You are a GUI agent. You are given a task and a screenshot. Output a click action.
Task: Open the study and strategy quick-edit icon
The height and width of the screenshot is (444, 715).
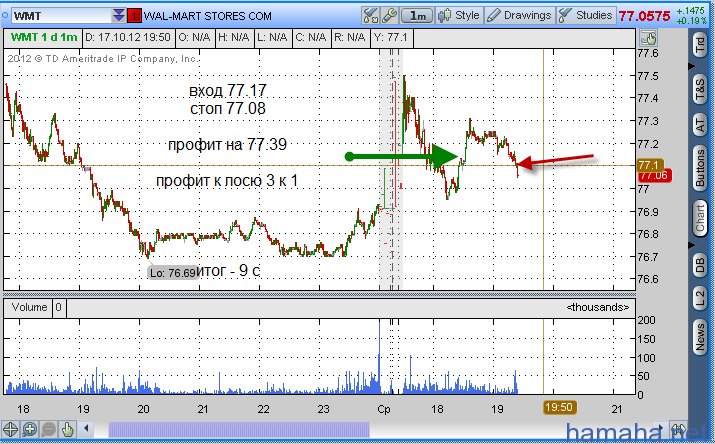pyautogui.click(x=370, y=16)
